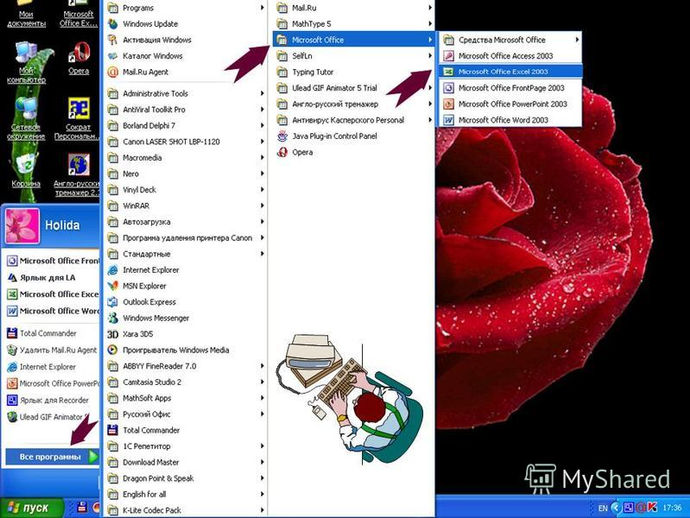The image size is (690, 518).
Task: Open pinned Microsoft Office Excel in Start menu
Action: click(52, 294)
